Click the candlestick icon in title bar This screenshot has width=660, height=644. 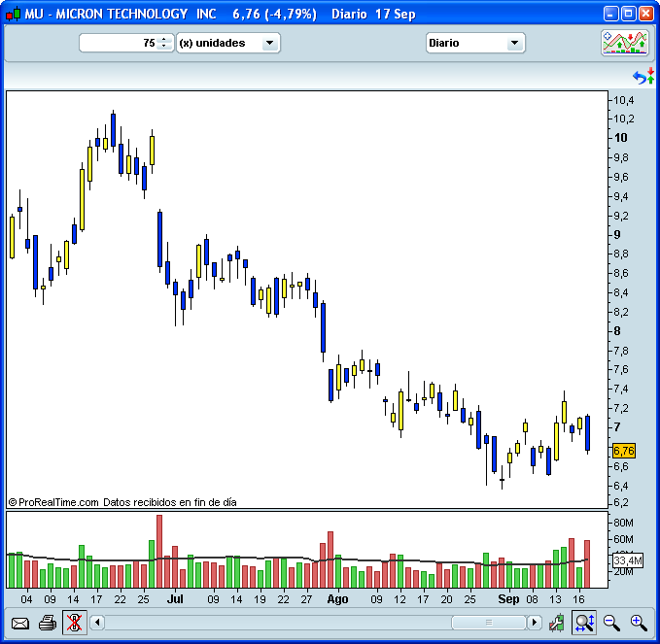(x=13, y=14)
